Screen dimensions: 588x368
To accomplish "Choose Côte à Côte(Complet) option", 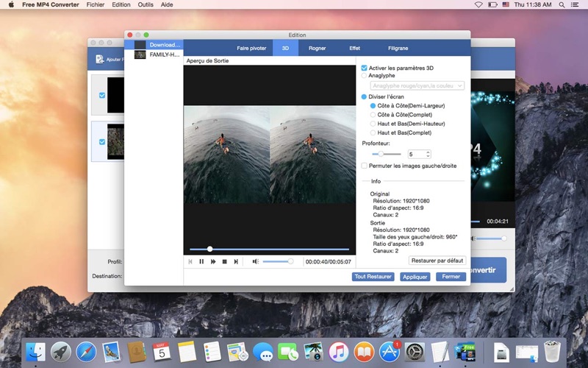I will pos(373,115).
